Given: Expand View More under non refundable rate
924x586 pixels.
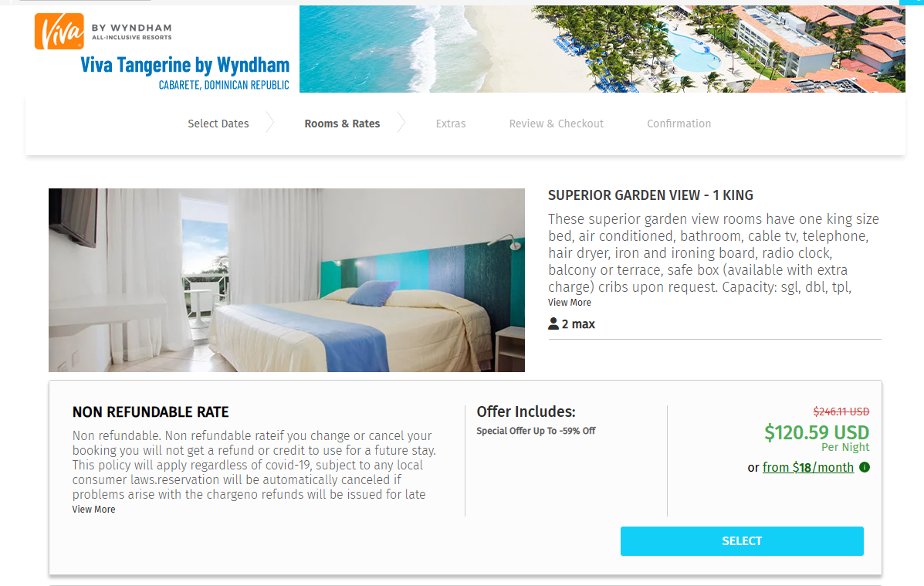Looking at the screenshot, I should pos(93,510).
